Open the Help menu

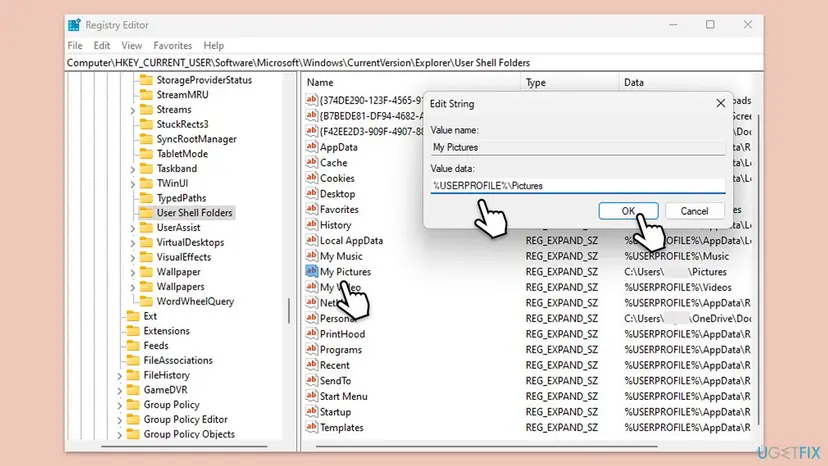213,45
